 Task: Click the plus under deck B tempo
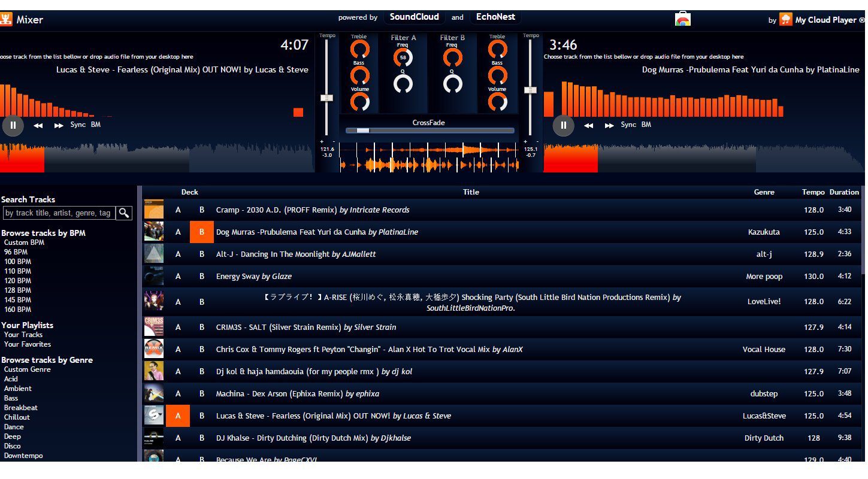(526, 142)
